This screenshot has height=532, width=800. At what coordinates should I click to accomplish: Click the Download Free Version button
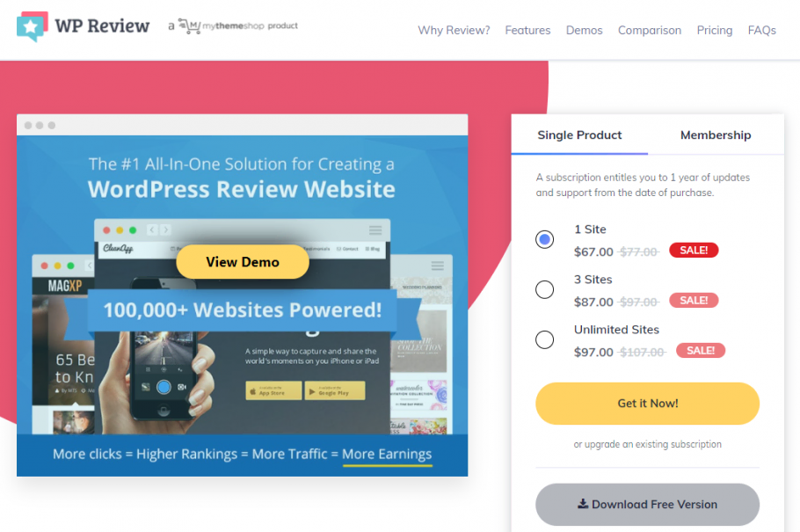pyautogui.click(x=647, y=505)
